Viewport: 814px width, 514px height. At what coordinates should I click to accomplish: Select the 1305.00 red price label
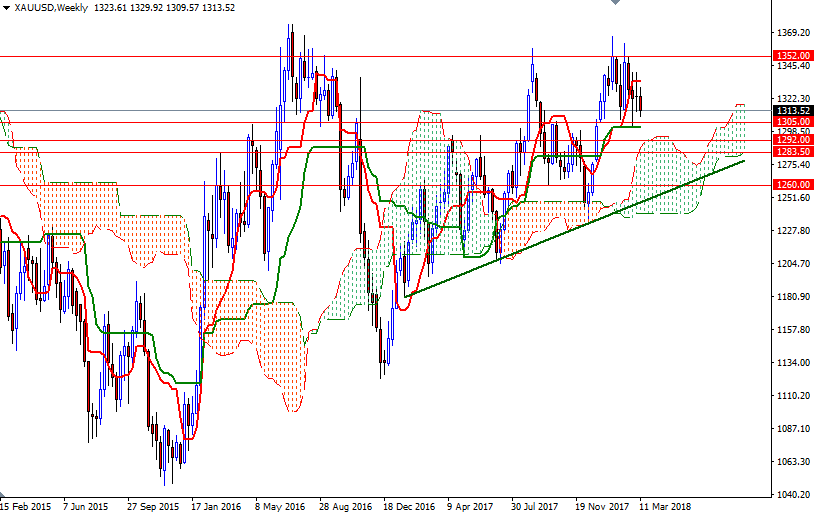coord(793,122)
